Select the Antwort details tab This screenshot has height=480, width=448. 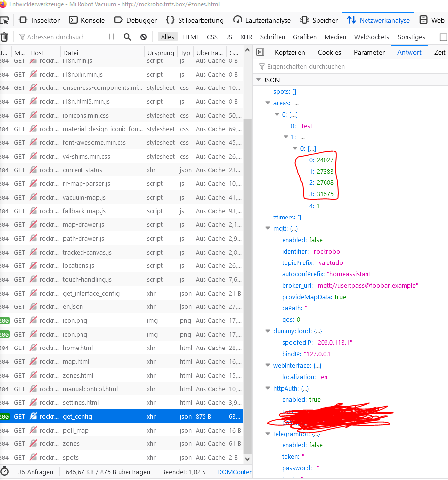click(409, 53)
